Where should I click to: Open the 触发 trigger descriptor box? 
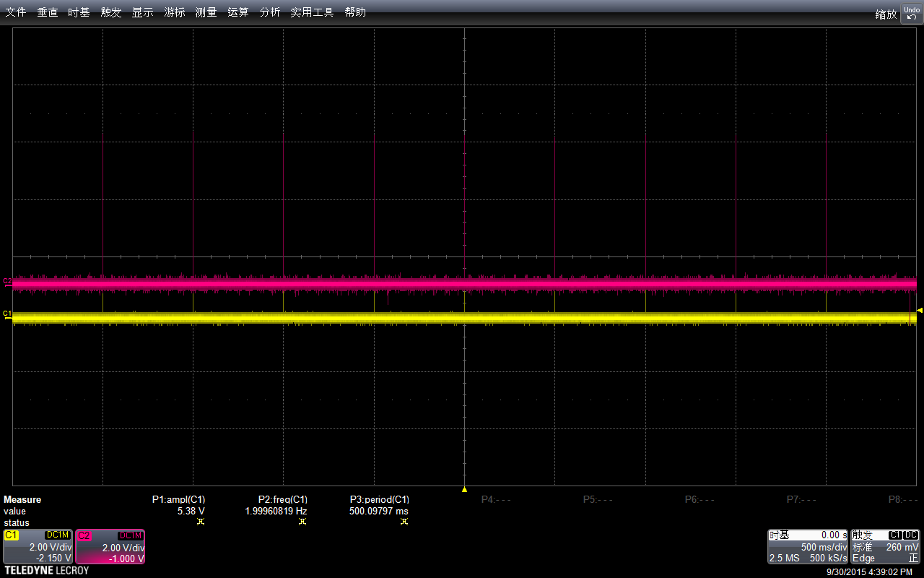click(x=886, y=547)
